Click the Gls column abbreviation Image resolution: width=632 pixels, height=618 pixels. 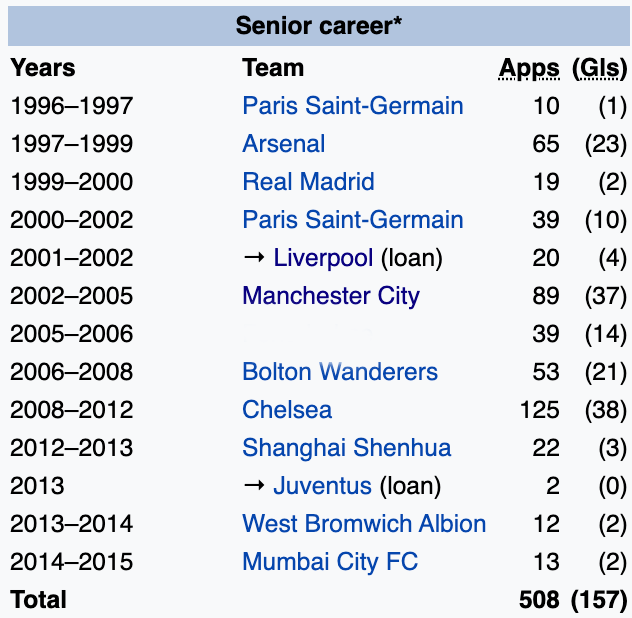click(x=599, y=68)
